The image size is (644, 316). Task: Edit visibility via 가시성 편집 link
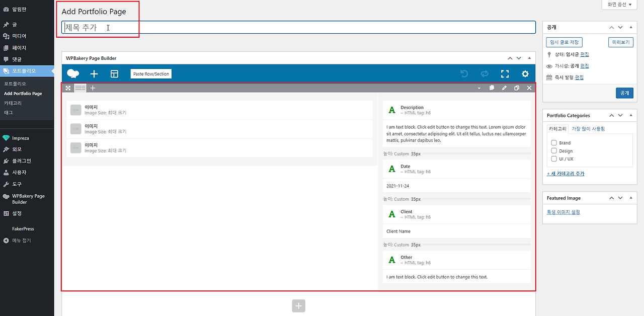584,66
